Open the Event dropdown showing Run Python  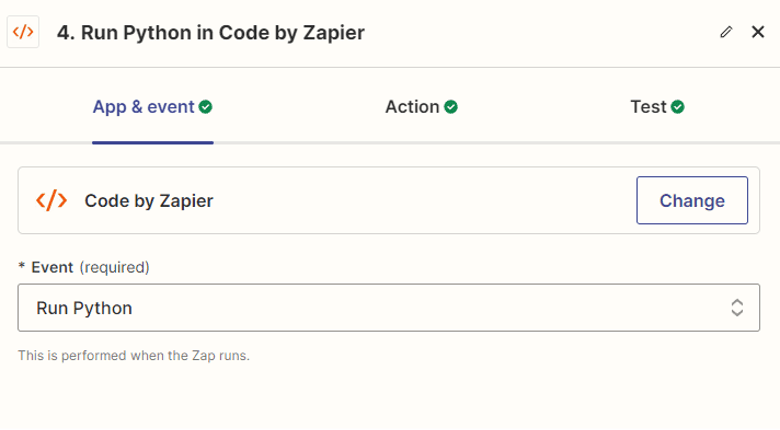point(389,308)
